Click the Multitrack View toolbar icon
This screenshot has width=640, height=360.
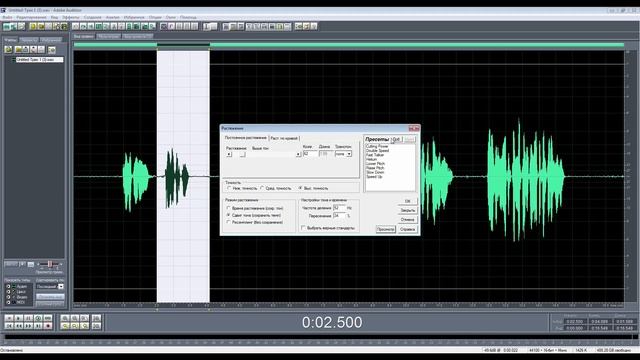tap(14, 27)
